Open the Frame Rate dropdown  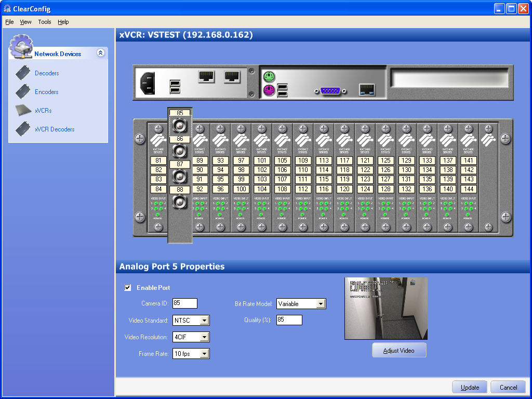coord(204,354)
